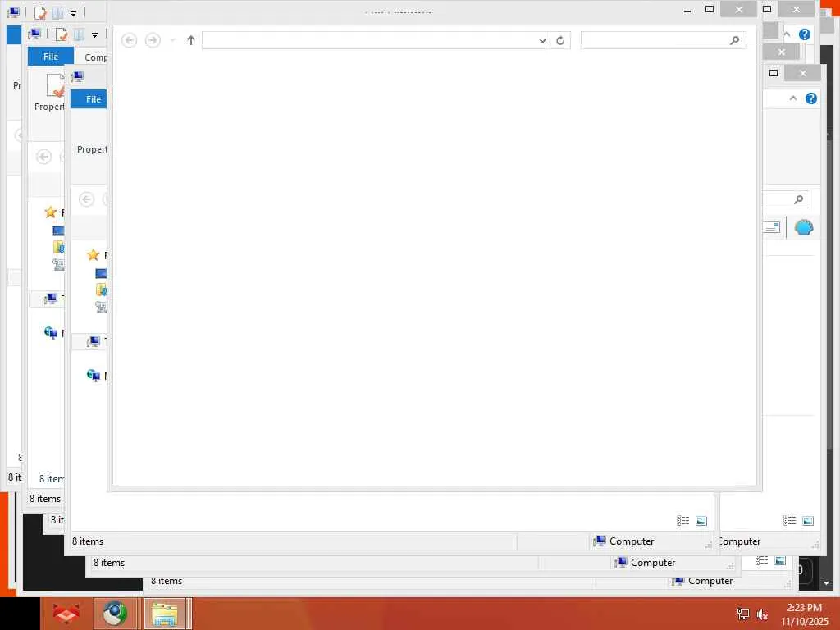840x630 pixels.
Task: Click '8 items' status in window directly behind front
Action: [88, 541]
